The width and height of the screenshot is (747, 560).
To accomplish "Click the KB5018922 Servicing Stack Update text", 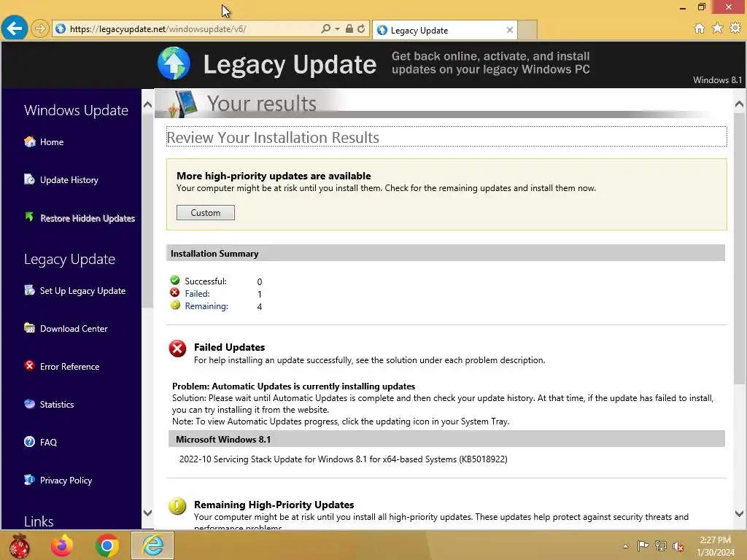I will coord(344,459).
